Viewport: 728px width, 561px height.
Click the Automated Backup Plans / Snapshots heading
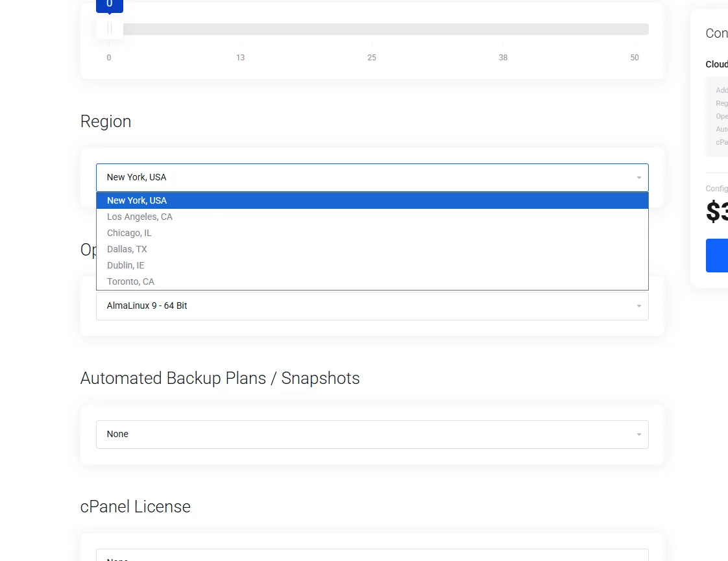pos(219,378)
